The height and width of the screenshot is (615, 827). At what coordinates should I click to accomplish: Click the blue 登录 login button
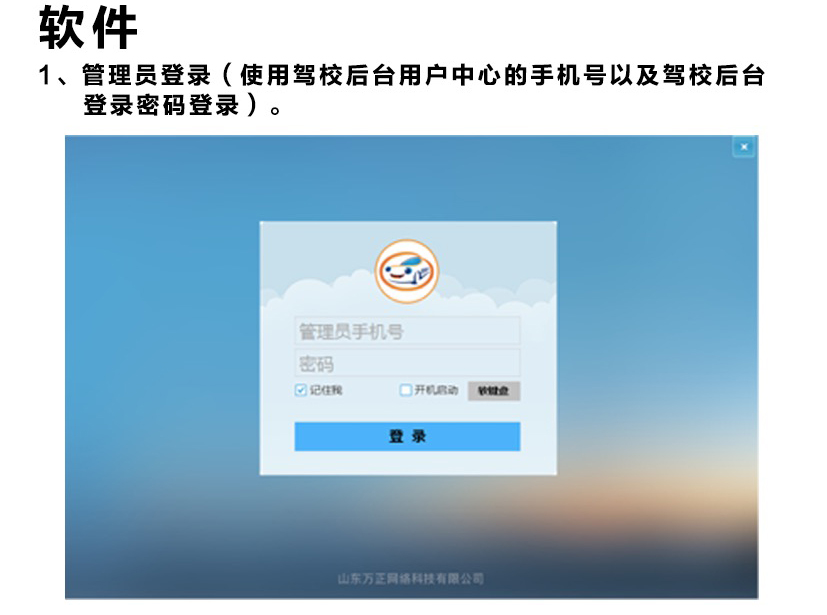[407, 436]
